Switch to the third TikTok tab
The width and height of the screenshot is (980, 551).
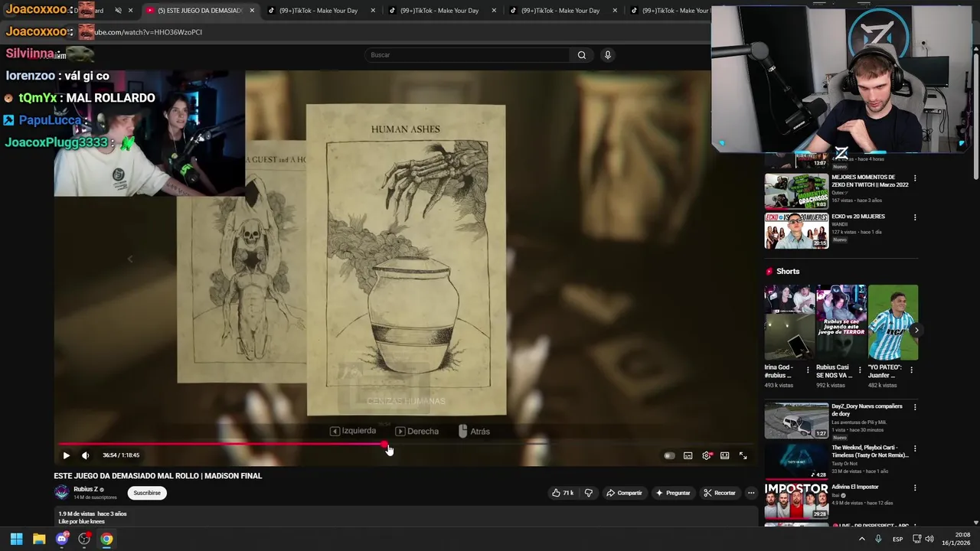point(560,11)
